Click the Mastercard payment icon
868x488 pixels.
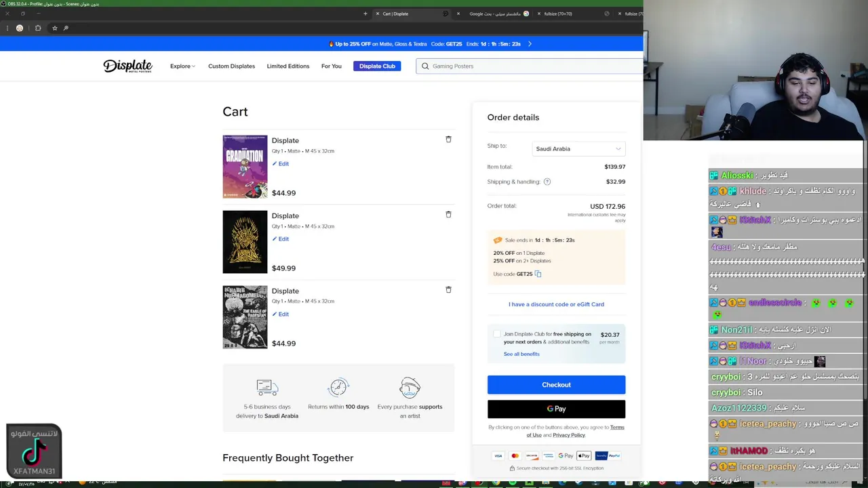click(x=515, y=456)
